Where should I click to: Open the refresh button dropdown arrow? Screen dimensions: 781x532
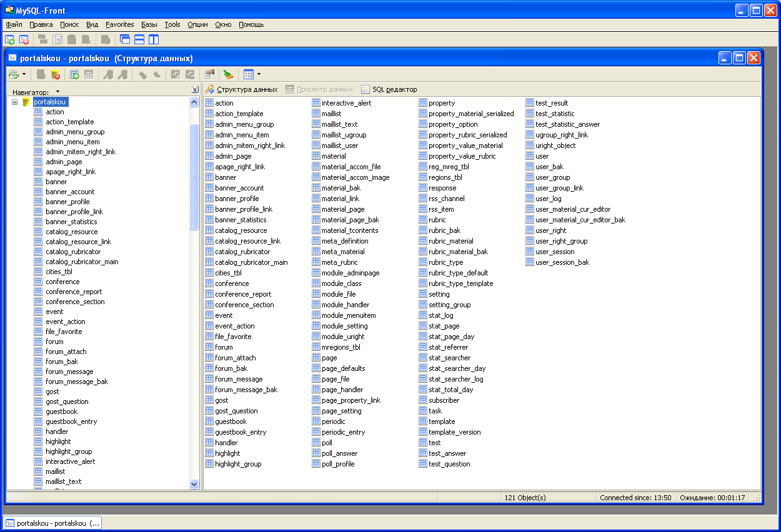coord(24,74)
